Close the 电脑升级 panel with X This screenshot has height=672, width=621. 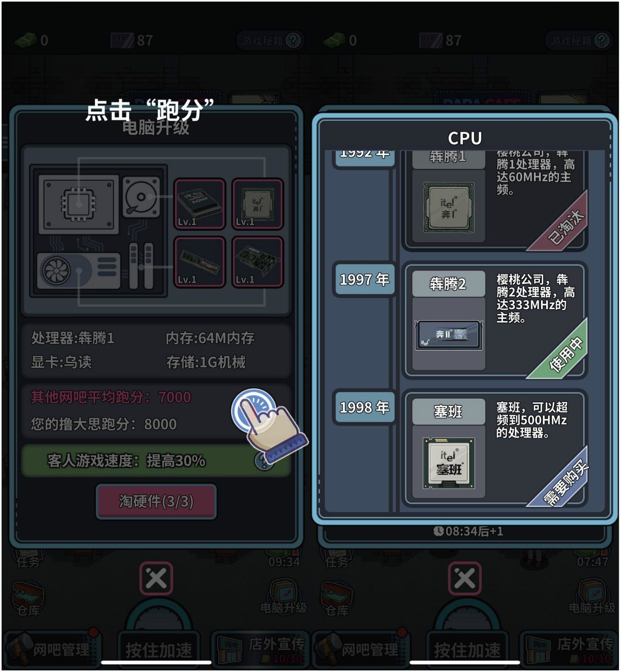(156, 579)
